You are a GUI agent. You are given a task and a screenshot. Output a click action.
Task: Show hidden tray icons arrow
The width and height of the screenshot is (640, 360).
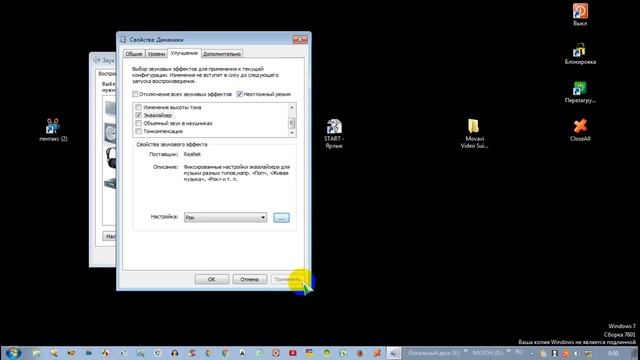tap(532, 353)
